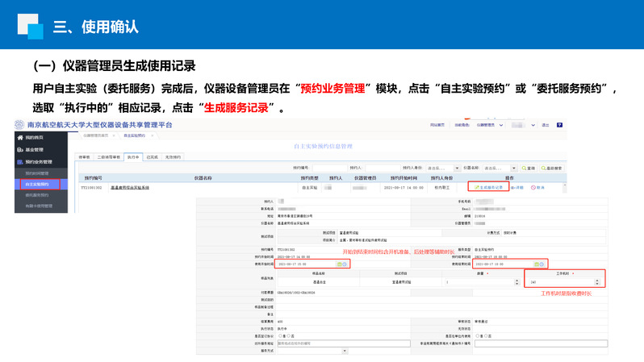644x362 pixels.
Task: Click the 预约业务管理 sidebar icon
Action: pos(20,162)
